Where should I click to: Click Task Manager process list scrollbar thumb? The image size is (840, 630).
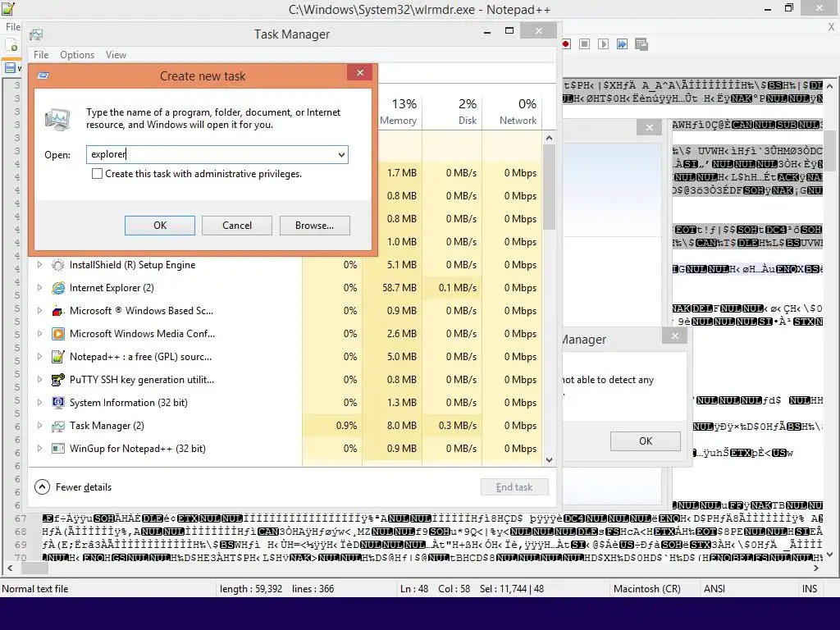tap(549, 188)
